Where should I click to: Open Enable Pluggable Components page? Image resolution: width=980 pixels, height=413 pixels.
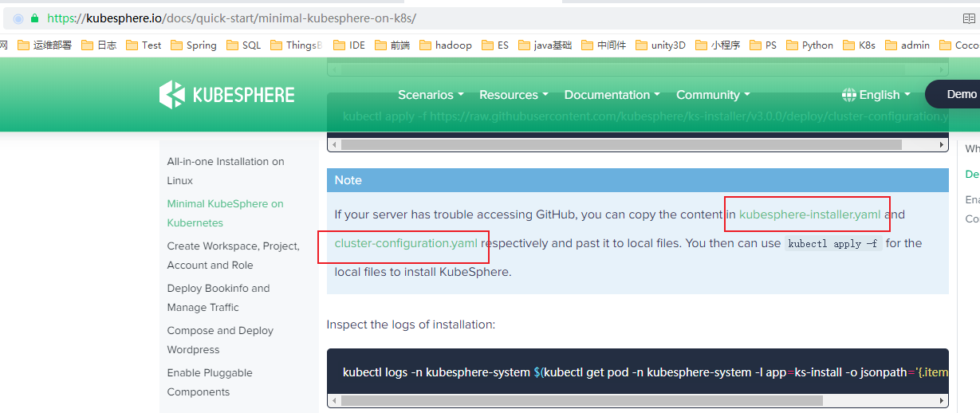[x=210, y=382]
